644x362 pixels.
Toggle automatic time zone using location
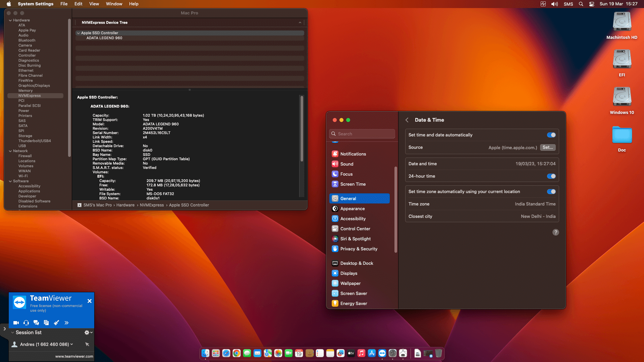(x=551, y=192)
